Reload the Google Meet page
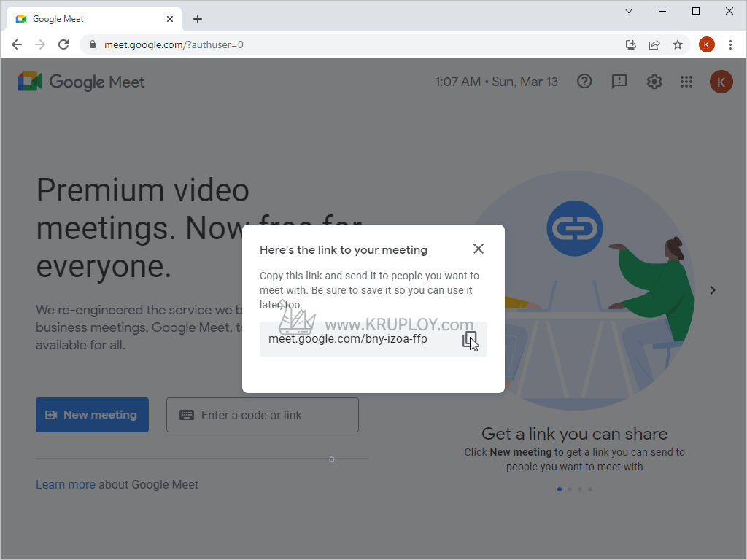The height and width of the screenshot is (560, 747). pos(63,44)
